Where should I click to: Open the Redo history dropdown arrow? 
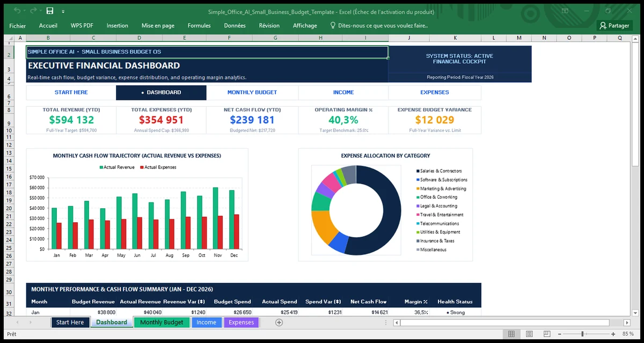click(x=40, y=11)
